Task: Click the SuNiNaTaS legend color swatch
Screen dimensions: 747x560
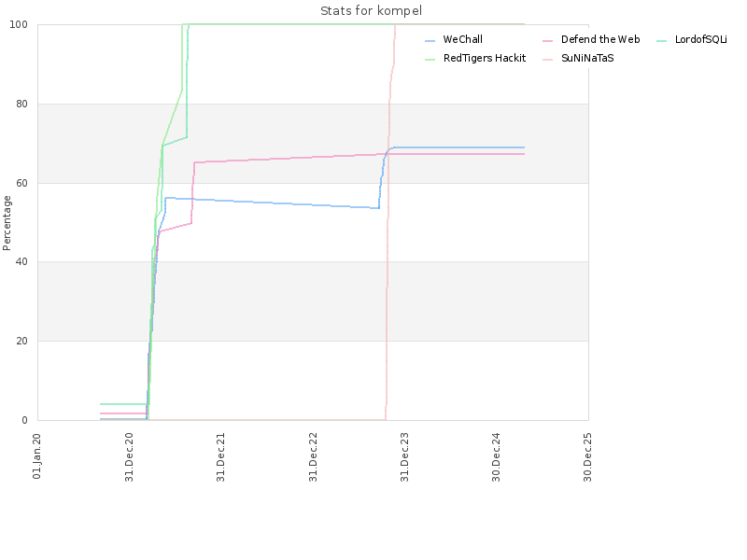Action: (x=547, y=60)
